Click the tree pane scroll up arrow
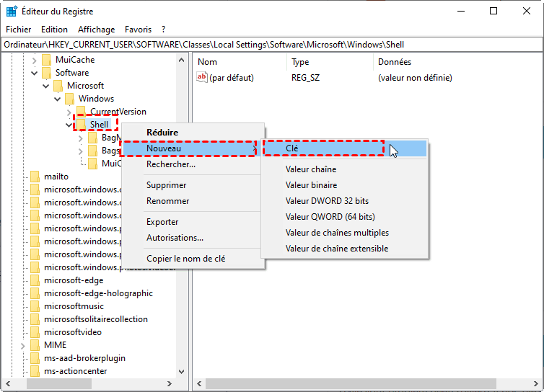 (x=181, y=60)
